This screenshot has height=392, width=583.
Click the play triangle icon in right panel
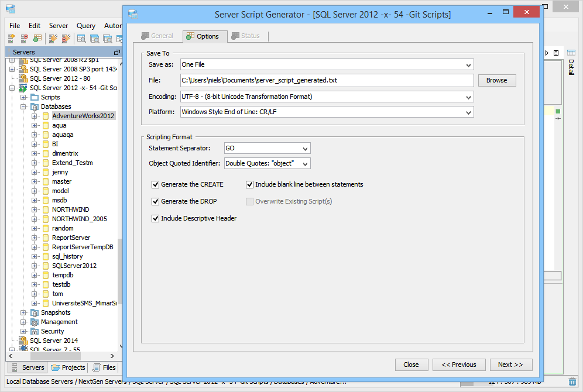(547, 53)
